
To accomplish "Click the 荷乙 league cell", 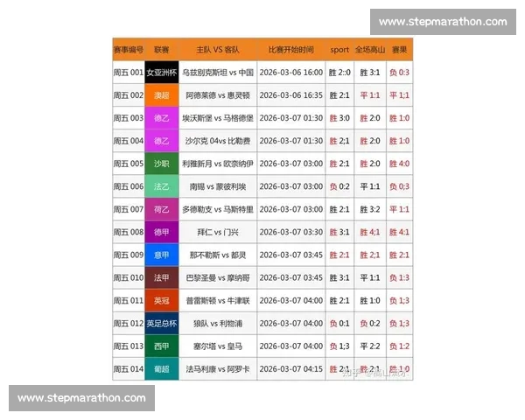I will coord(162,209).
